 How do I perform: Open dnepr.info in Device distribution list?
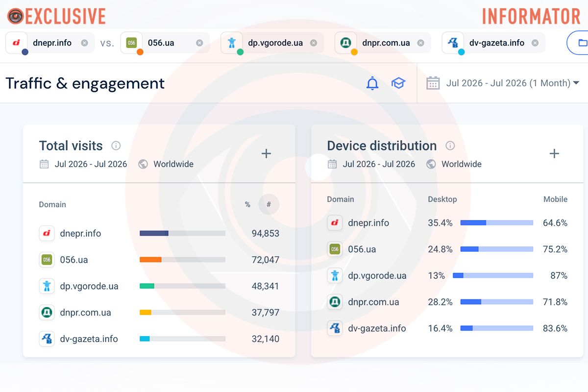pyautogui.click(x=368, y=223)
